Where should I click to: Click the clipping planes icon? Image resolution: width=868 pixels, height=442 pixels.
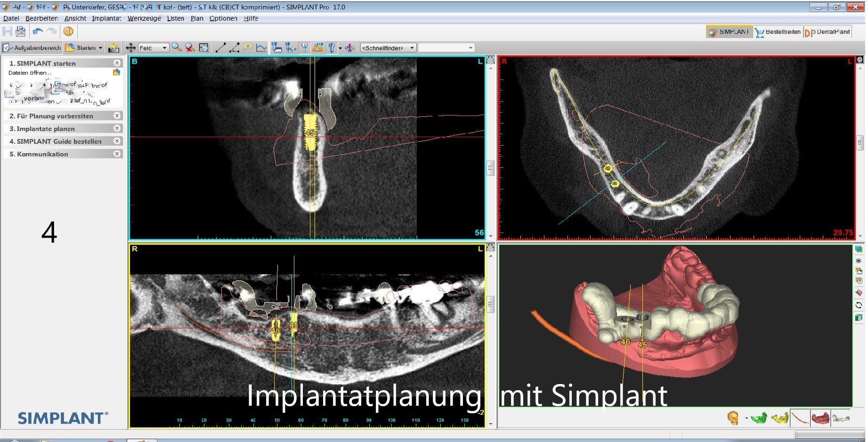tap(859, 293)
